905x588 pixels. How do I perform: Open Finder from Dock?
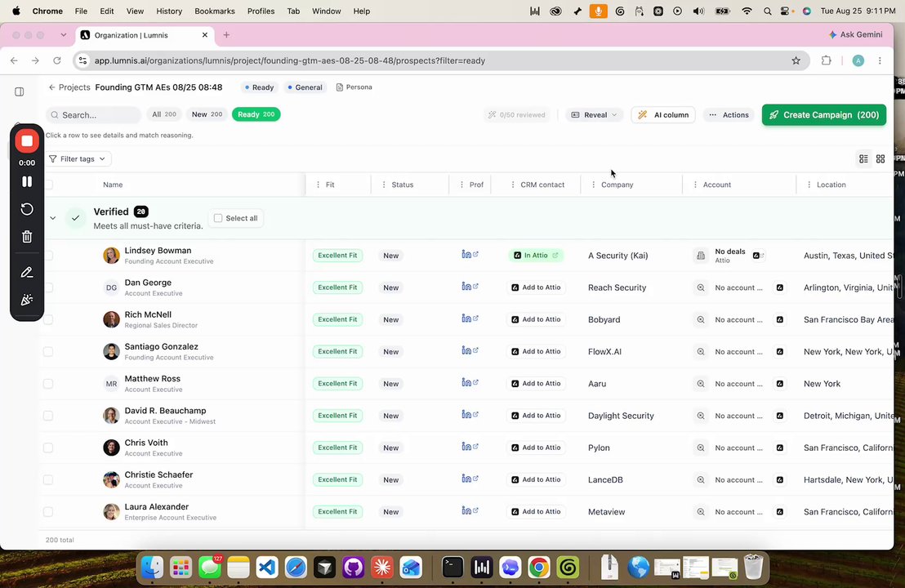[x=153, y=568]
